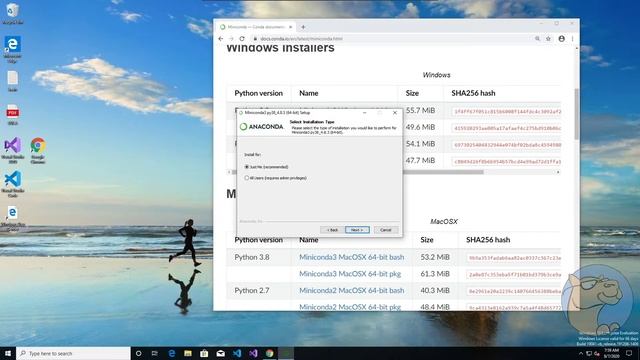Image resolution: width=640 pixels, height=360 pixels.
Task: Click the 49.6 MiB size cell
Action: point(420,127)
